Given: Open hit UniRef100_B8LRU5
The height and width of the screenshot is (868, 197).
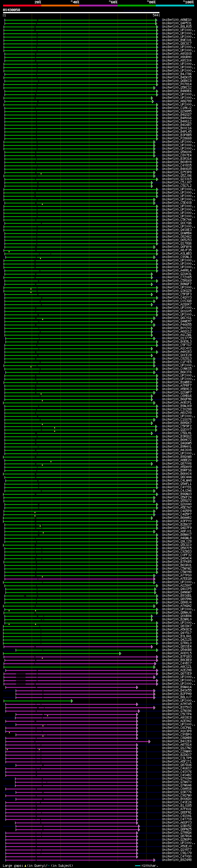Looking at the screenshot, I should [177, 26].
